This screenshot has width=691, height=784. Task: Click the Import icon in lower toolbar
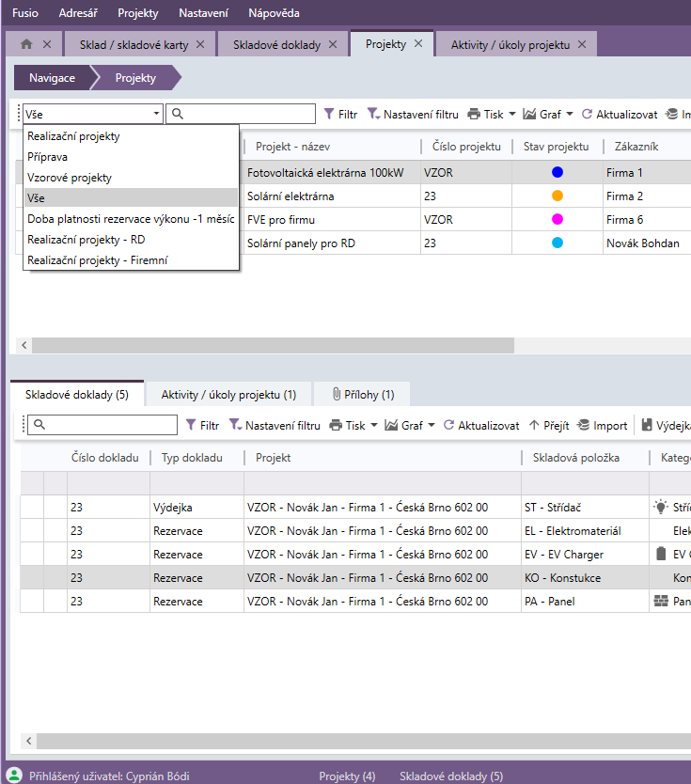584,425
